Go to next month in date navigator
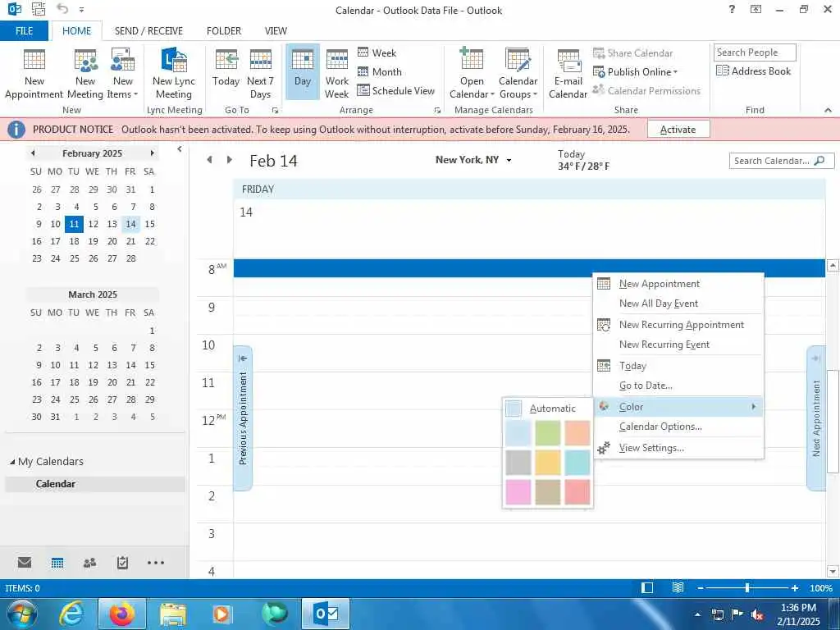840x630 pixels. click(x=152, y=153)
